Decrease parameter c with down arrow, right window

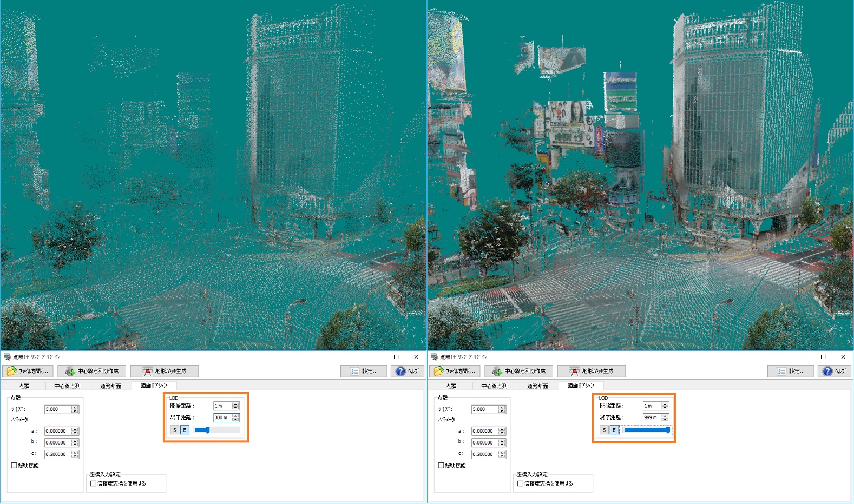pos(502,456)
